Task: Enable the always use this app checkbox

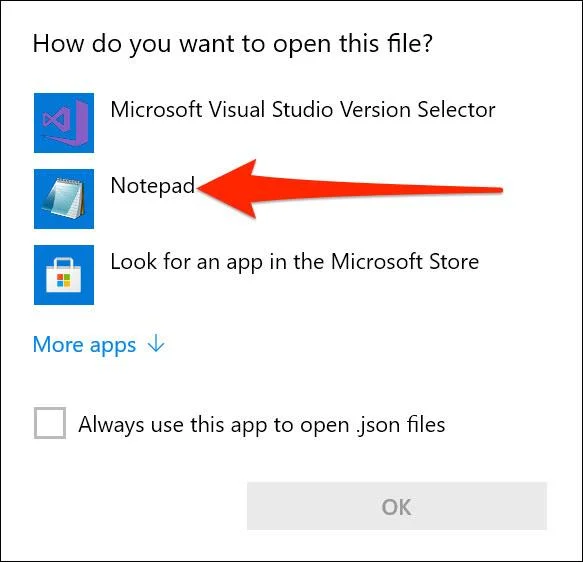Action: [50, 423]
